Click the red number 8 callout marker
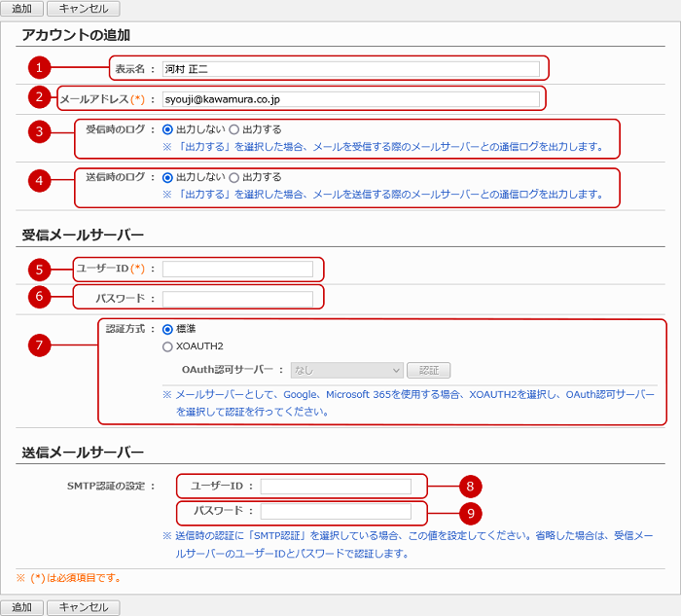 tap(469, 486)
